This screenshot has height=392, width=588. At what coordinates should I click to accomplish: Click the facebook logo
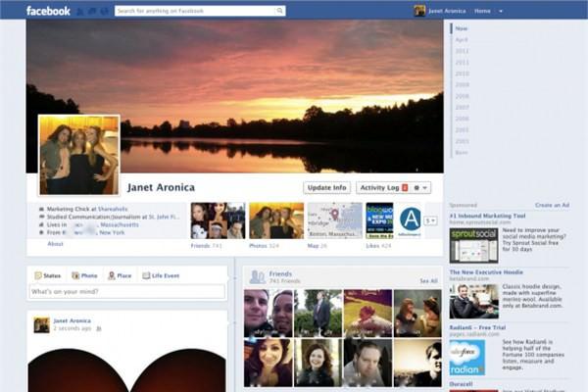[48, 11]
